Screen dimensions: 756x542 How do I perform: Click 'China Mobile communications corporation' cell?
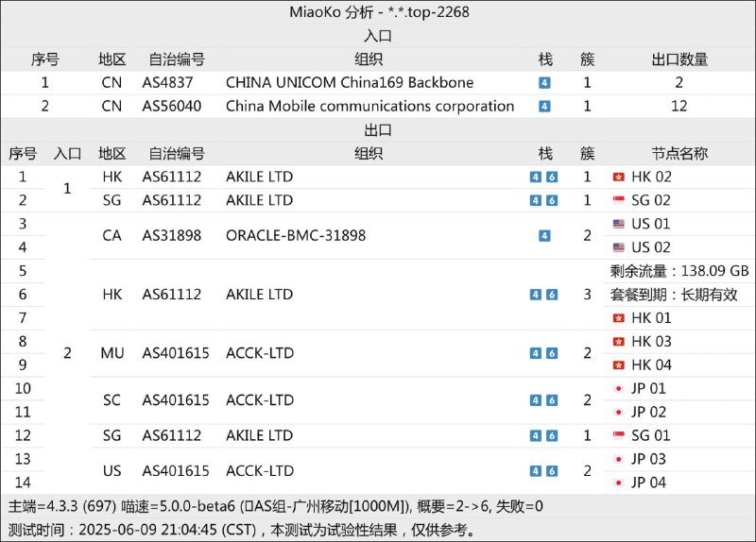point(369,106)
